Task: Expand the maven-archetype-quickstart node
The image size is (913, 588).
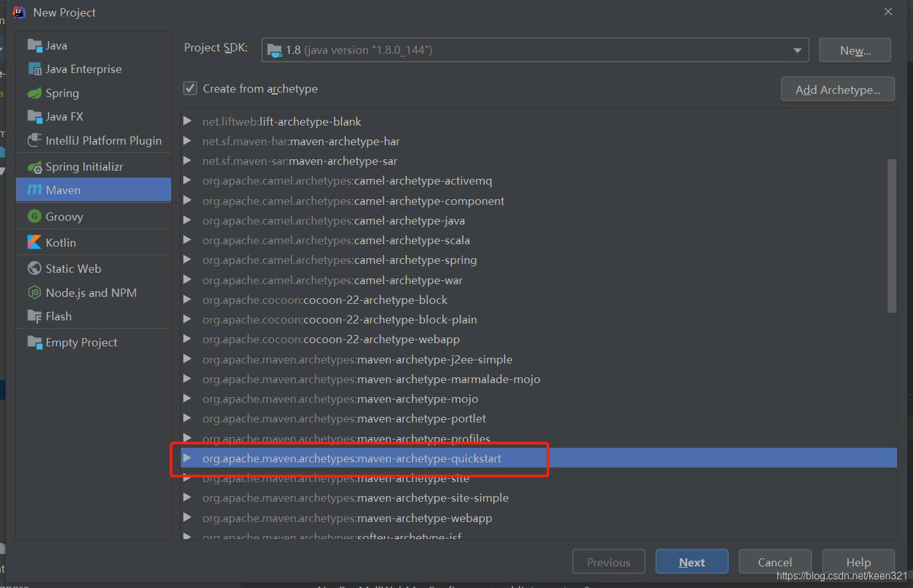Action: click(187, 457)
